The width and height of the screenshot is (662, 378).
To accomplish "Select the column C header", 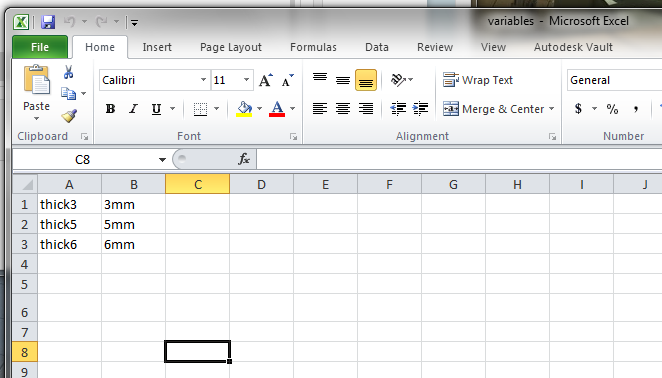I will coord(198,185).
